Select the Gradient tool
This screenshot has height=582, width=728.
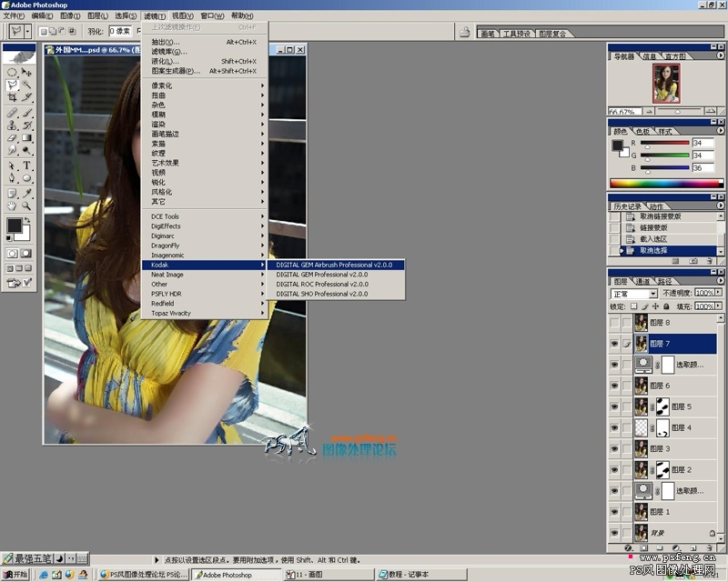point(26,138)
